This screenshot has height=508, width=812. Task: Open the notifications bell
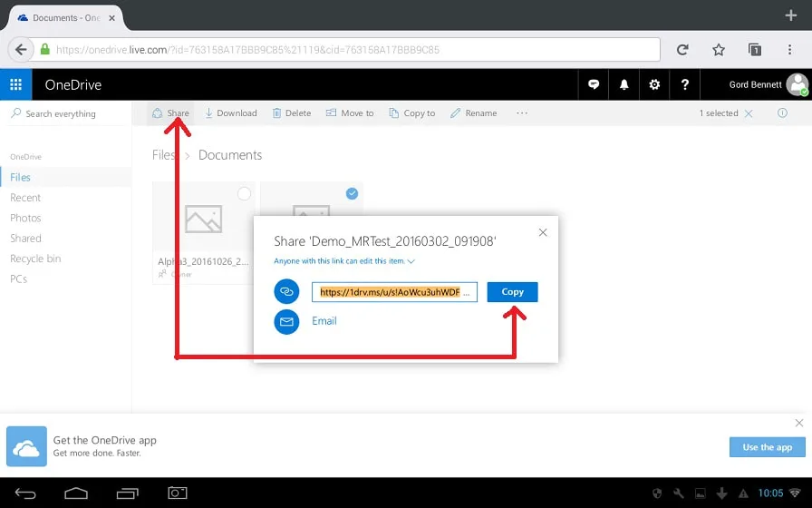pyautogui.click(x=624, y=84)
